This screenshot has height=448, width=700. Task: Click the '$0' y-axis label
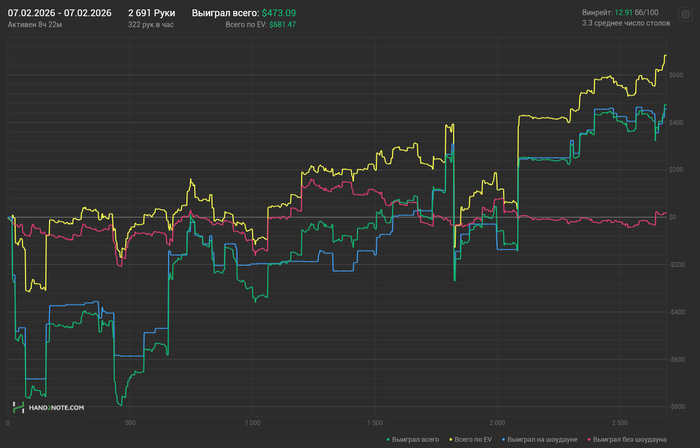point(672,217)
